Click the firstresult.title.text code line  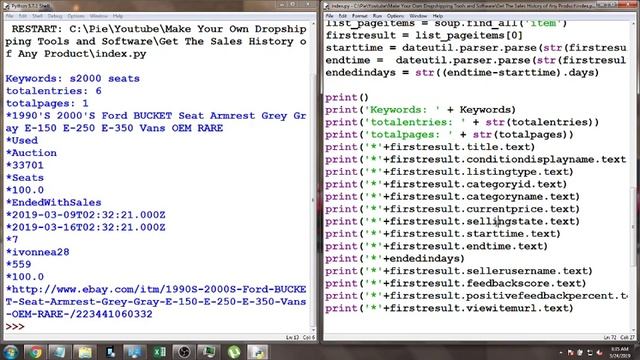pos(430,147)
